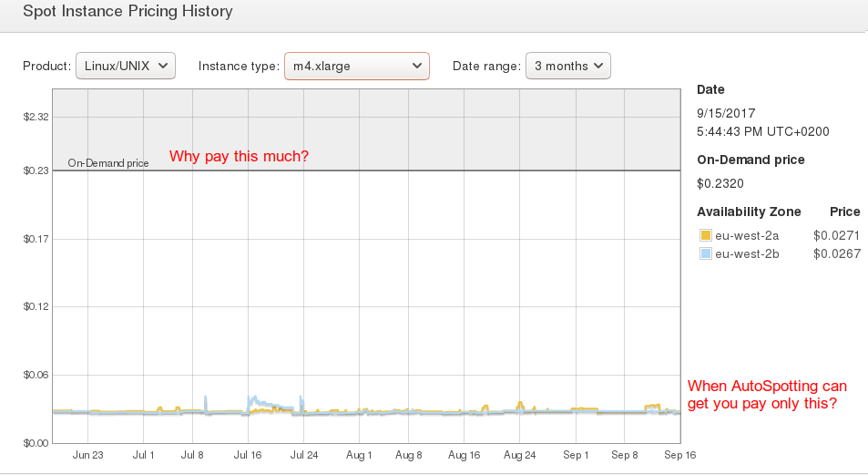The height and width of the screenshot is (475, 868).
Task: Click the $0.0271 price for eu-west-2a
Action: coord(836,235)
